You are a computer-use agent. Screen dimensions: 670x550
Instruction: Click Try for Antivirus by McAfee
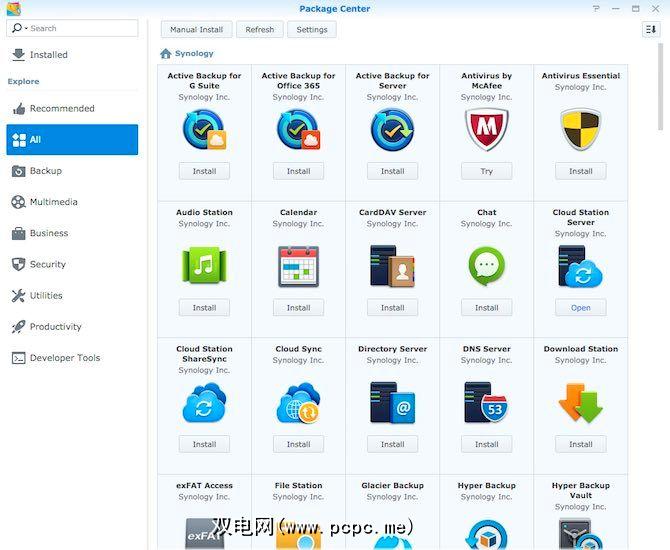click(487, 171)
